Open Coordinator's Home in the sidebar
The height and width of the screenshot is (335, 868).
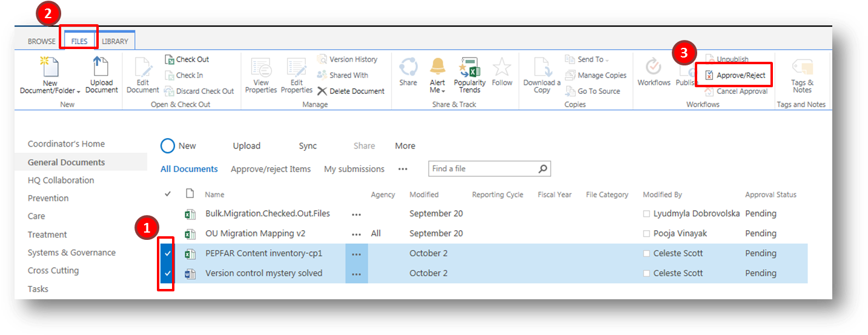66,144
